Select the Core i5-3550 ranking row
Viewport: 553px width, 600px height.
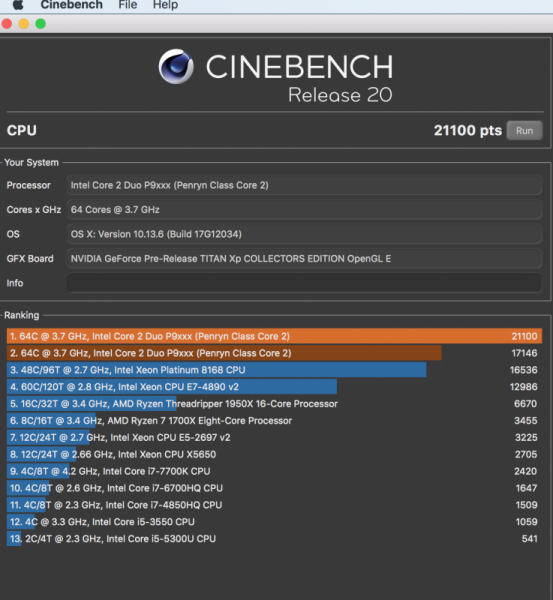pos(274,522)
